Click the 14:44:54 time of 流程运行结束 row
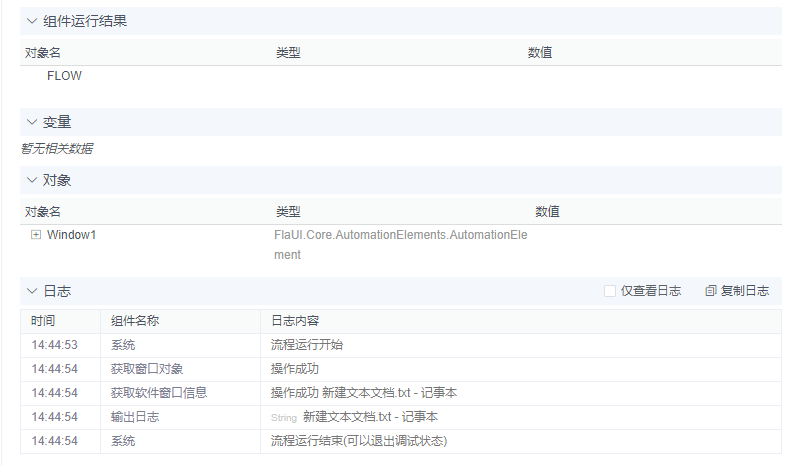 [55, 441]
